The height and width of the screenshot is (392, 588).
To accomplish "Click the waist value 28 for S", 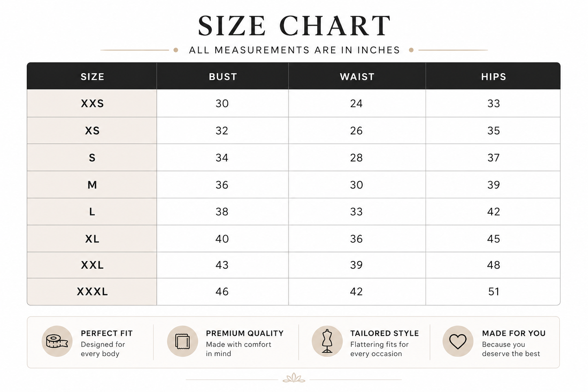I will pos(356,158).
